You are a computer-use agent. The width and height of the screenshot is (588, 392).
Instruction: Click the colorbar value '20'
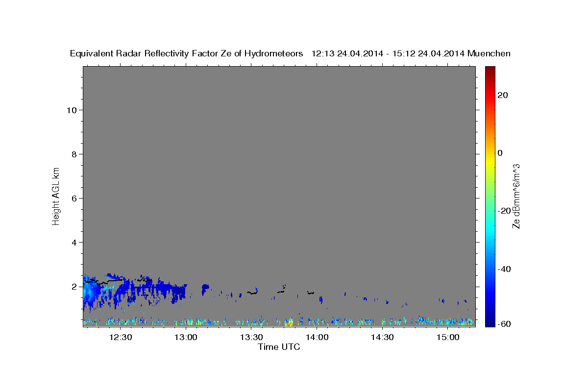502,95
